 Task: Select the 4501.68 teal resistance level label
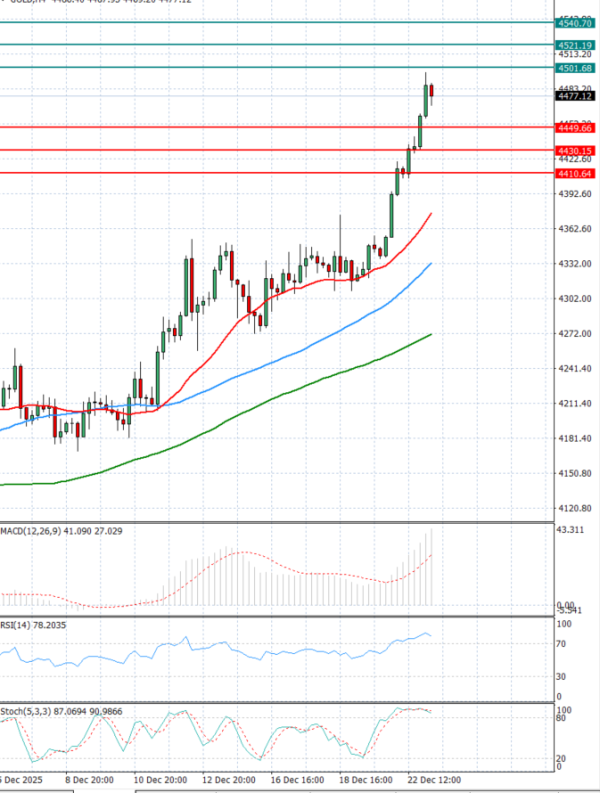576,68
